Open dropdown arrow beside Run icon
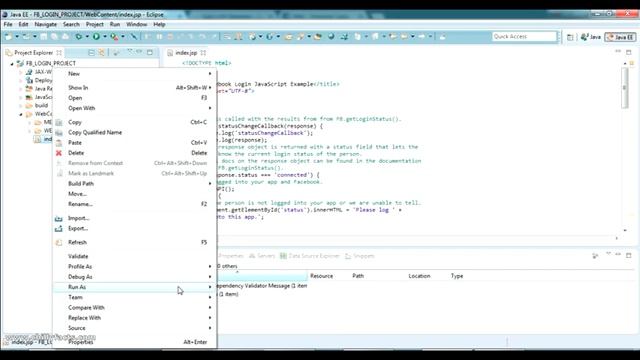The width and height of the screenshot is (640, 360). [105, 37]
